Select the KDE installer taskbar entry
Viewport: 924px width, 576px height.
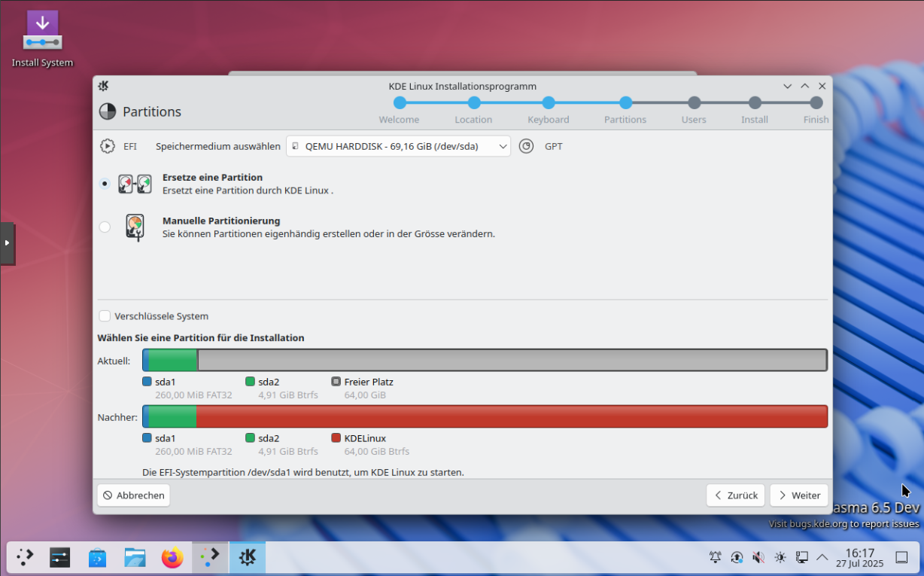pyautogui.click(x=248, y=557)
